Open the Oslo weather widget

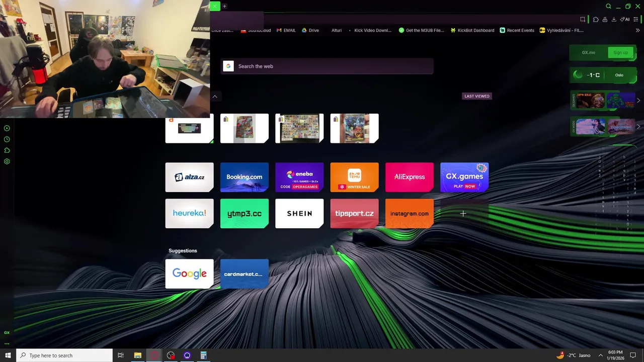coord(603,75)
